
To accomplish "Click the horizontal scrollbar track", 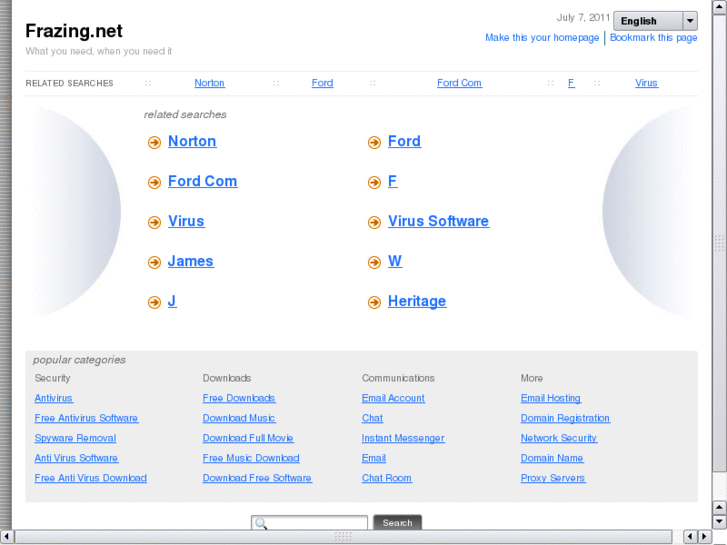I will point(200,537).
